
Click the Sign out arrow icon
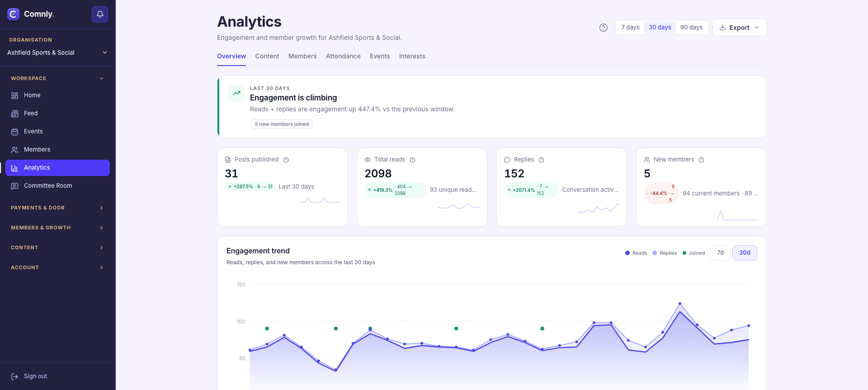point(15,376)
